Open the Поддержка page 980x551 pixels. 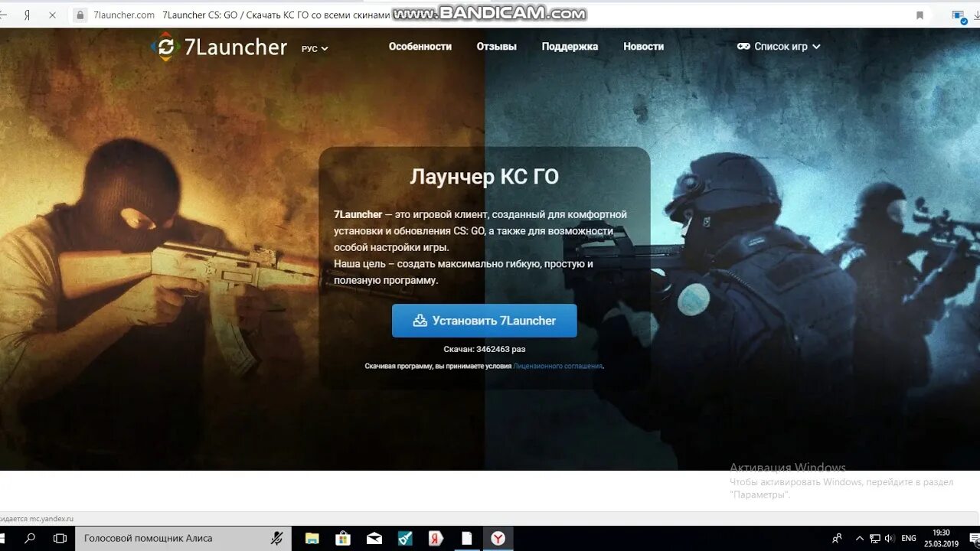tap(570, 47)
